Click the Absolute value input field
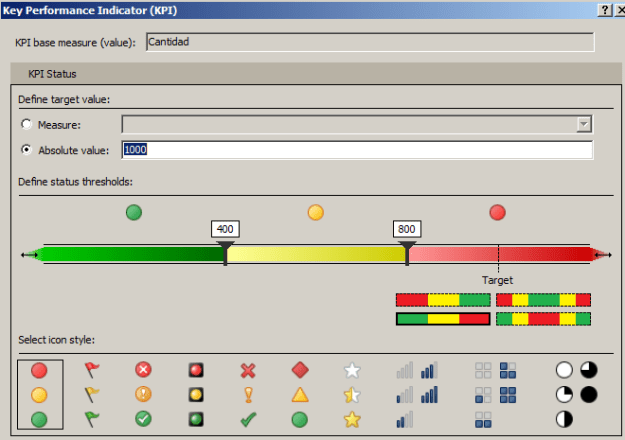The height and width of the screenshot is (440, 625). (x=356, y=150)
